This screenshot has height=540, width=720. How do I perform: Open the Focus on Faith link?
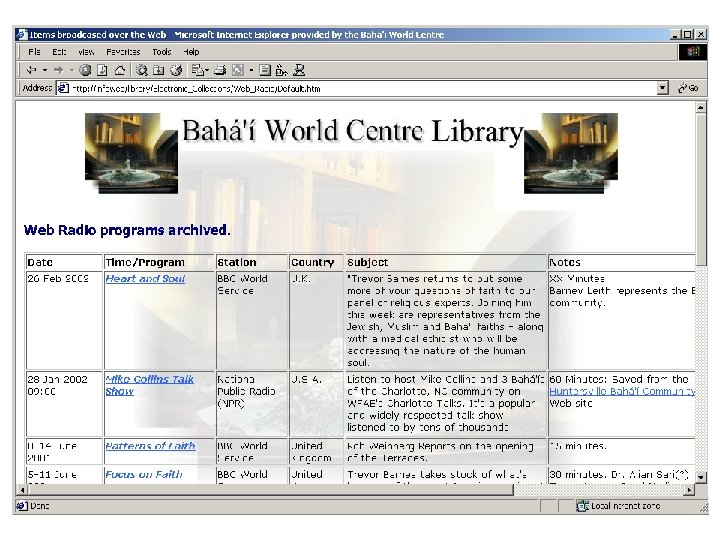144,474
